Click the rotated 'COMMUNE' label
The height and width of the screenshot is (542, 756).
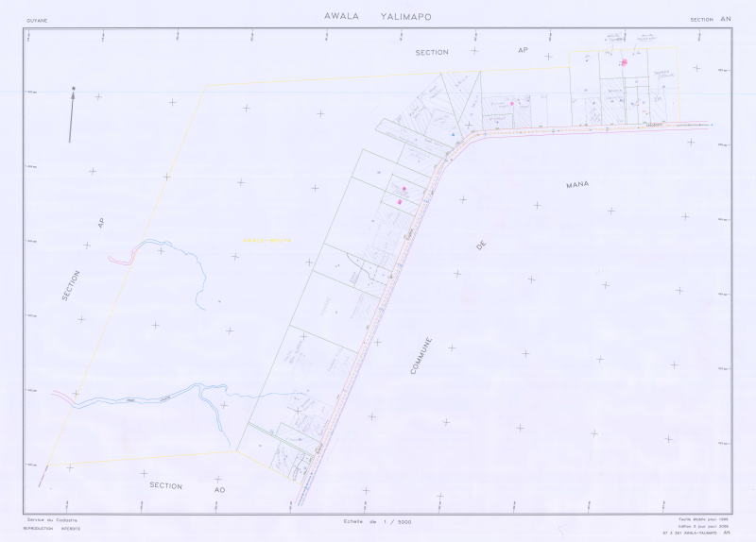tap(421, 356)
